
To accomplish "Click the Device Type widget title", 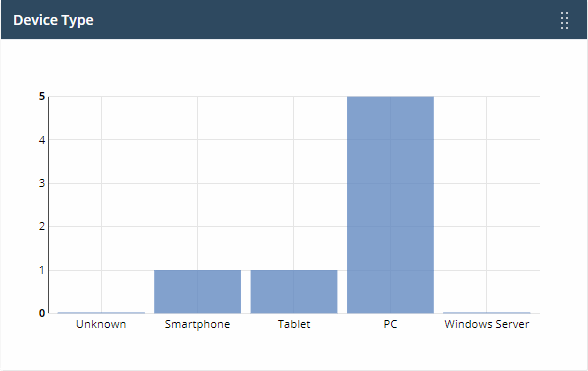I will click(53, 20).
